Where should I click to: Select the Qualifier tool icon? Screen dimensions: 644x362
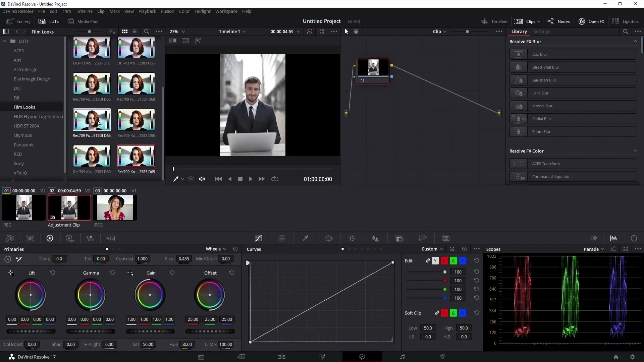coord(305,239)
